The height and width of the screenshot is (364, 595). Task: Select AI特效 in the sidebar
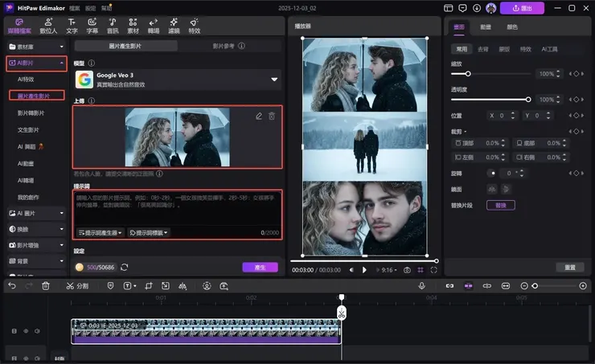click(26, 80)
